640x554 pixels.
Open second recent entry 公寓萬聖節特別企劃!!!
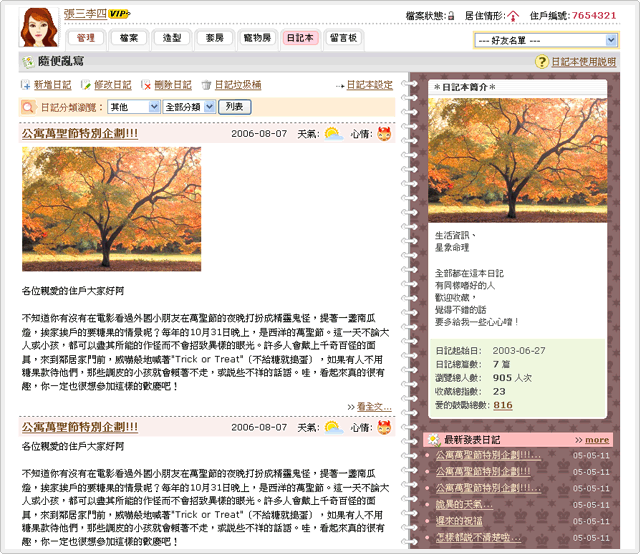click(x=483, y=472)
